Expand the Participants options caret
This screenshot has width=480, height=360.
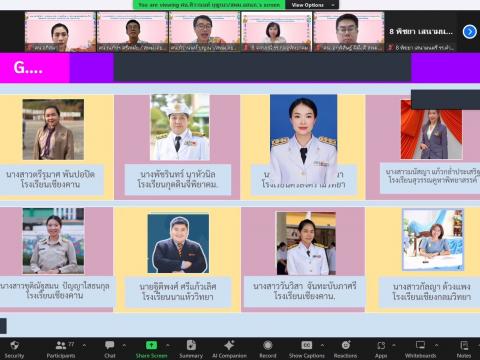[84, 345]
